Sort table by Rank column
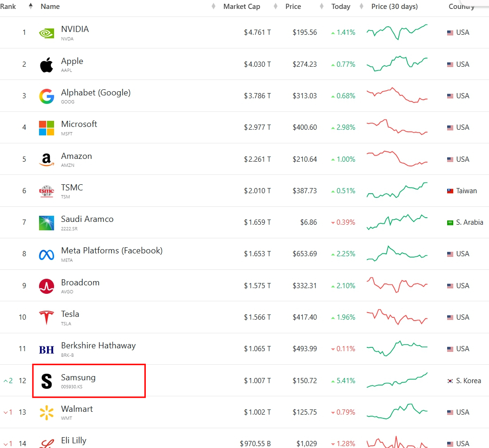The width and height of the screenshot is (489, 448). pos(8,7)
